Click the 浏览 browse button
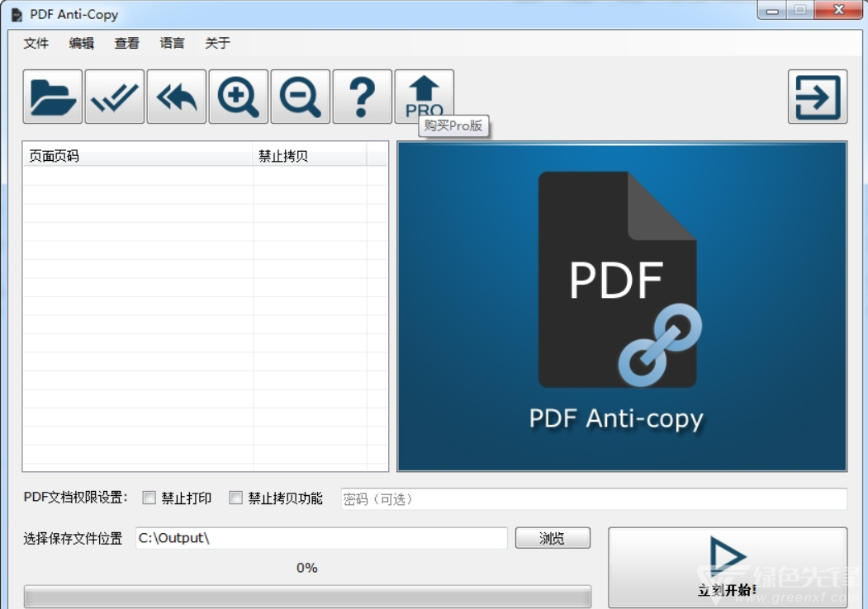The height and width of the screenshot is (609, 868). pos(553,538)
